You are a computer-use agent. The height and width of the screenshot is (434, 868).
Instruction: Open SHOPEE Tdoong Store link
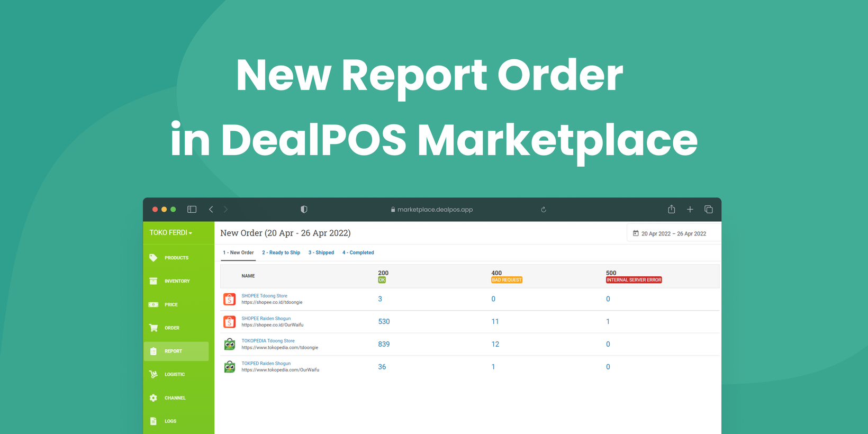pyautogui.click(x=265, y=296)
